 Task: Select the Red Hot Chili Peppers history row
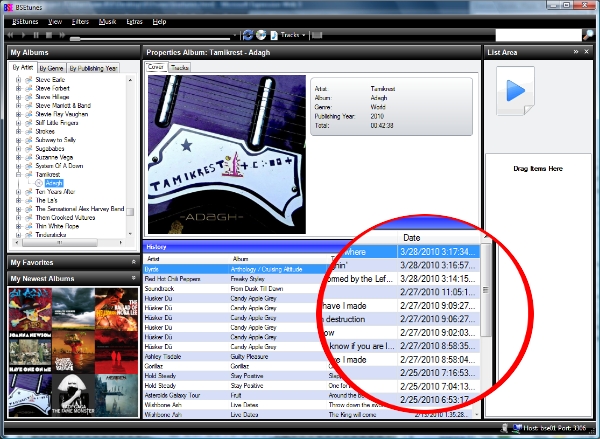coord(233,279)
